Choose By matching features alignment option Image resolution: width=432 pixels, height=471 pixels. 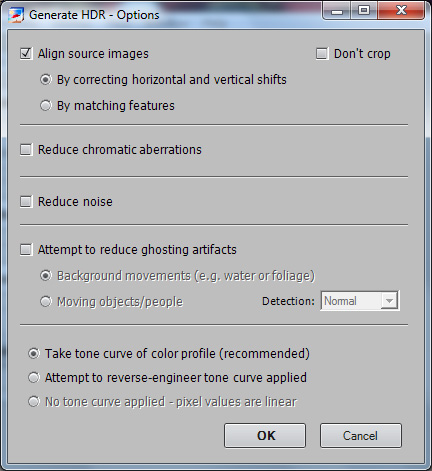pyautogui.click(x=46, y=105)
